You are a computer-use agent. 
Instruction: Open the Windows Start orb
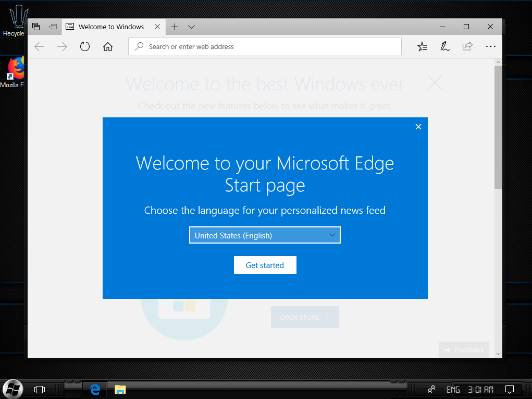[x=13, y=389]
